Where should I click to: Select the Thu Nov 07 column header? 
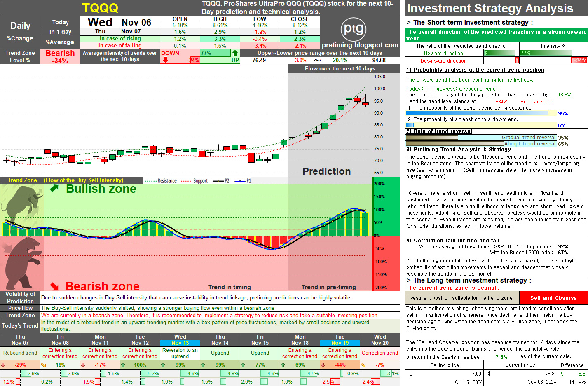[x=20, y=340]
